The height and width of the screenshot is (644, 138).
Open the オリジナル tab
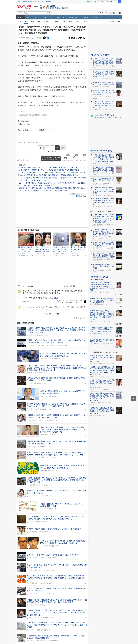(x=60, y=17)
